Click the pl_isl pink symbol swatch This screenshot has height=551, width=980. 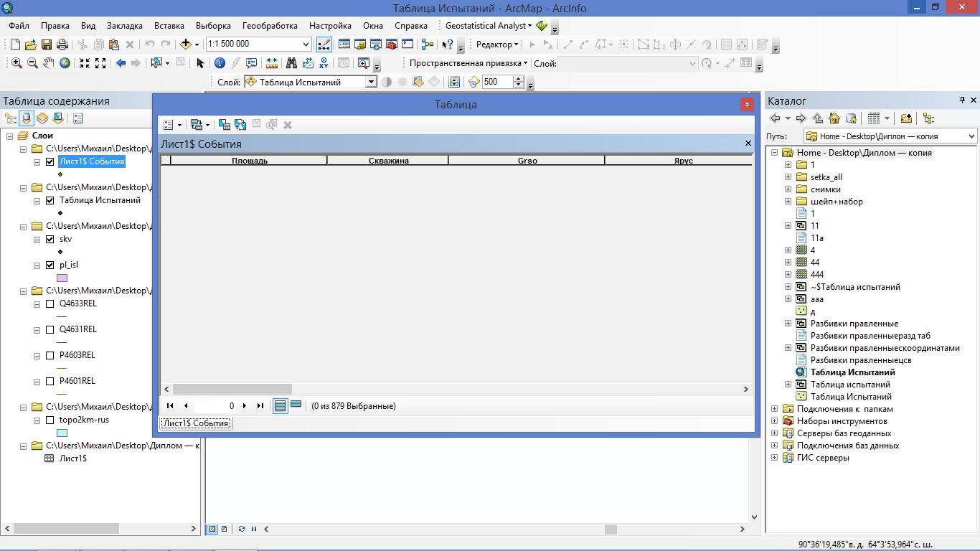62,278
